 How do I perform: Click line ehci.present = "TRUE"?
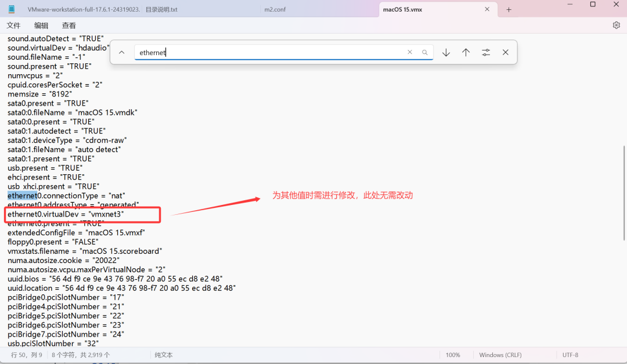point(46,177)
